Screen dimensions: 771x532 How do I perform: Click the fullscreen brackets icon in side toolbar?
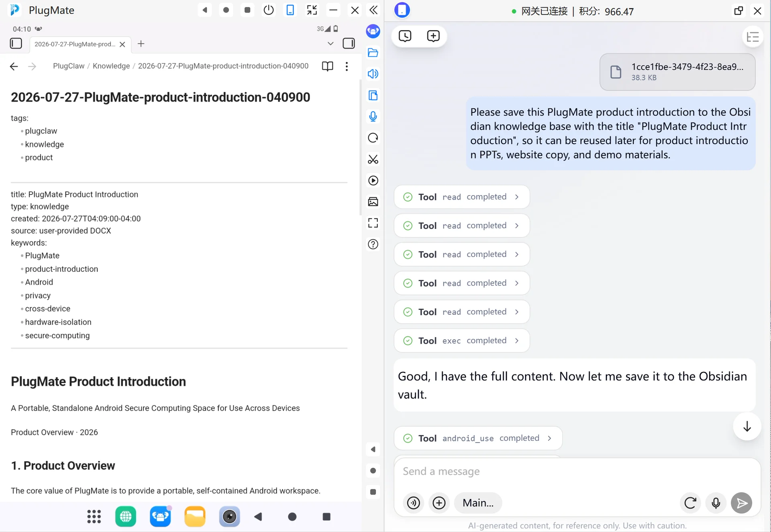pos(373,223)
